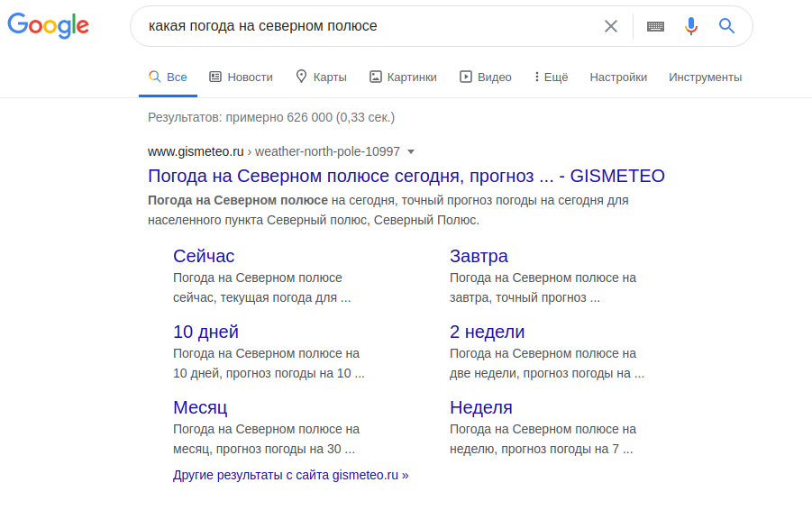This screenshot has height=510, width=812.
Task: Open the Завтра sitelink
Action: point(479,256)
